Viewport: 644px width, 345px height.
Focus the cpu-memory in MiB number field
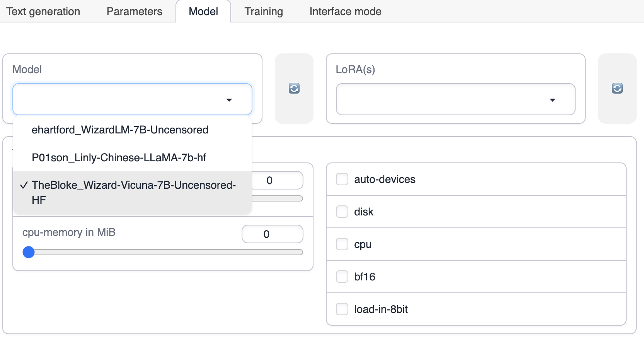click(x=273, y=234)
